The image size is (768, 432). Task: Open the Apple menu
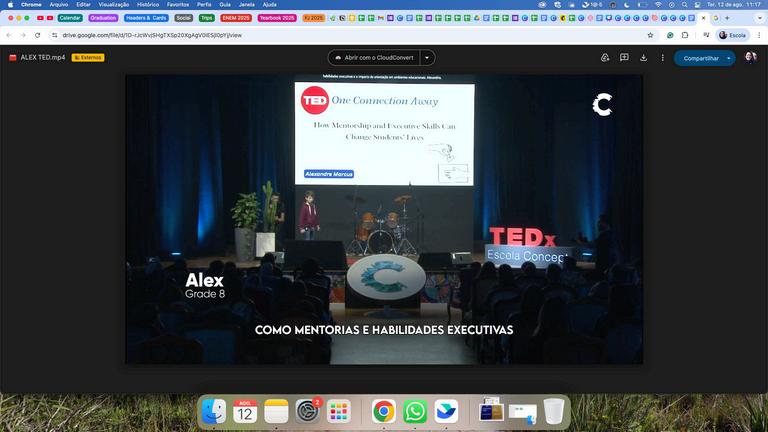10,4
